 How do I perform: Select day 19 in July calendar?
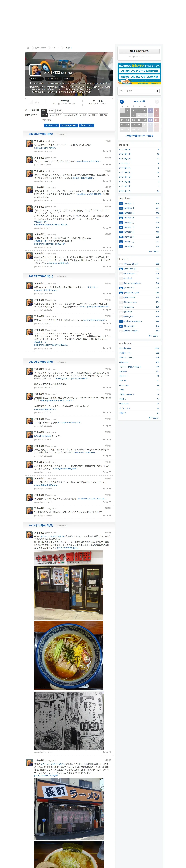pyautogui.click(x=151, y=120)
